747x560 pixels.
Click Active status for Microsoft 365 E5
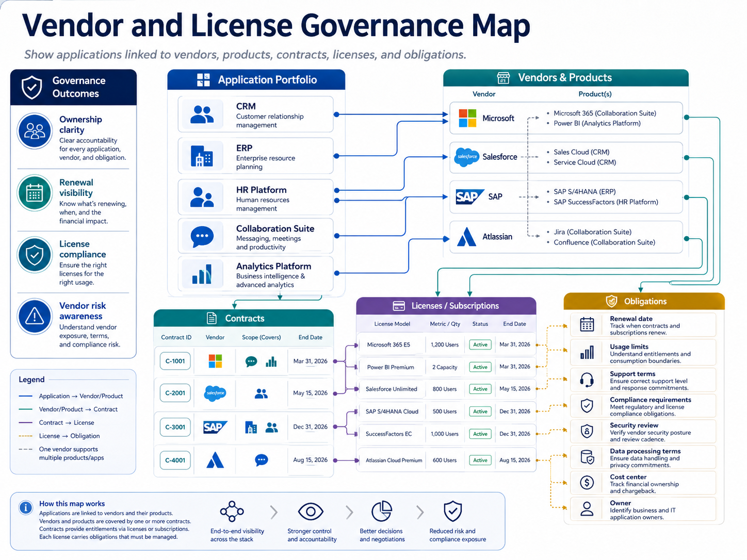point(480,344)
